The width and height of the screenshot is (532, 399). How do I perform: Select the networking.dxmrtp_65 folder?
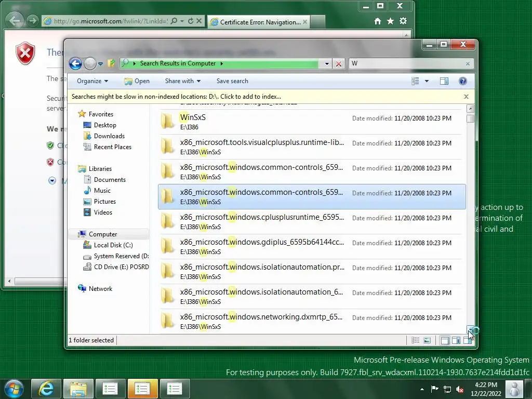312,321
